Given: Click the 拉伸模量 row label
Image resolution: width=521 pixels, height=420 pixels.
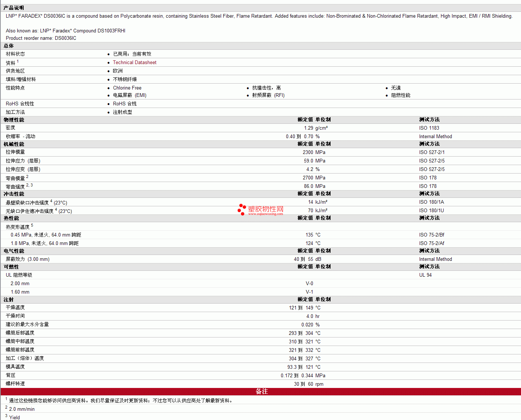Looking at the screenshot, I should click(15, 152).
